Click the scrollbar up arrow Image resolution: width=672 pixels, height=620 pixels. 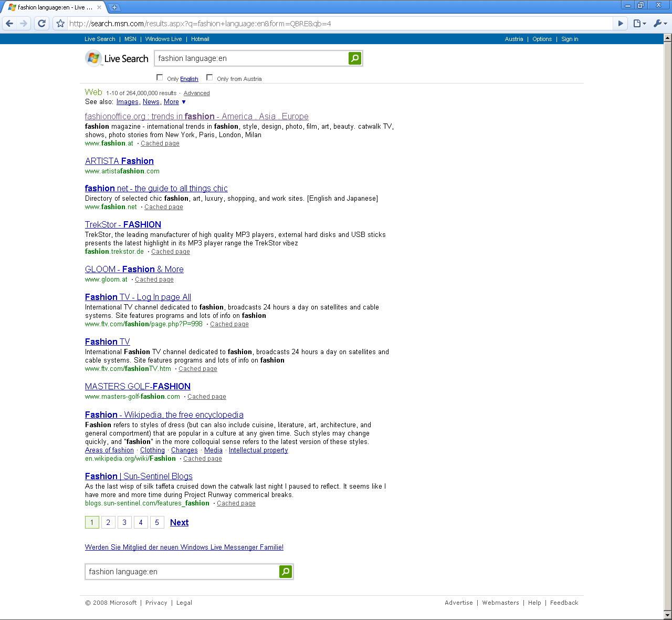click(668, 38)
